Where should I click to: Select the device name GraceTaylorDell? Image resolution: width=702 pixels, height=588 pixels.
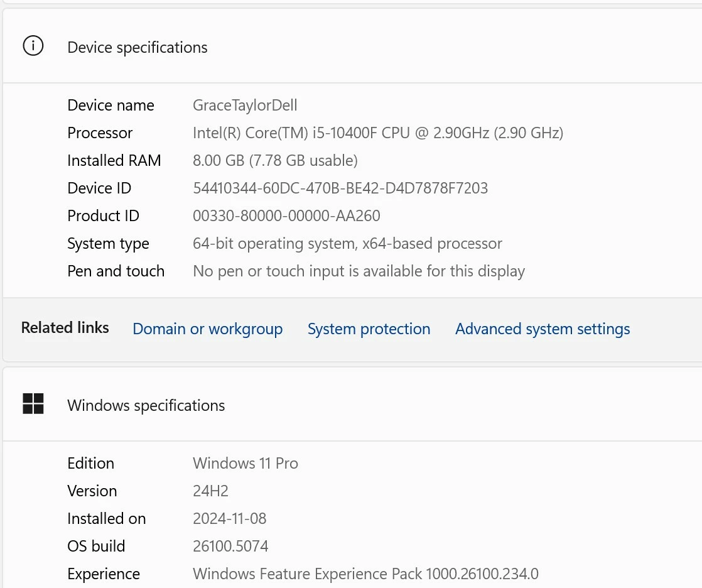245,106
